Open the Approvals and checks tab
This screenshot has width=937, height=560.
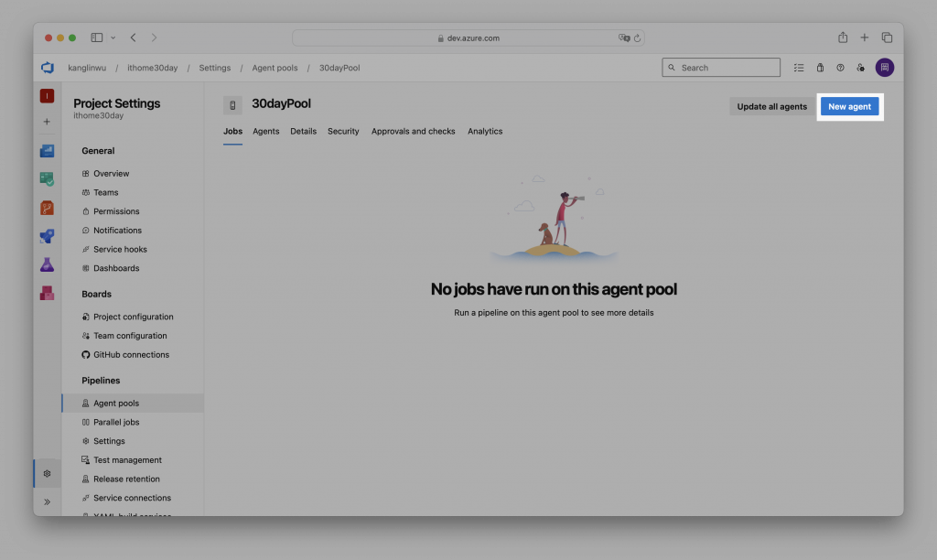(413, 132)
